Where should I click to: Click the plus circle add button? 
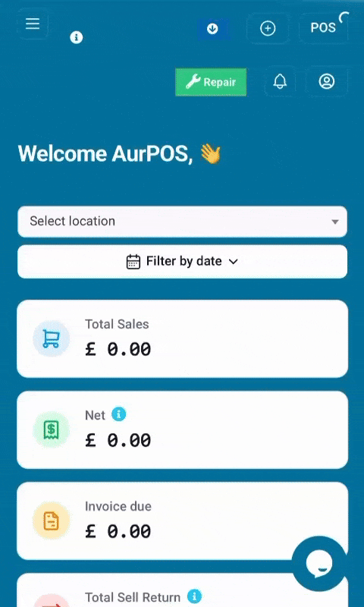click(268, 28)
